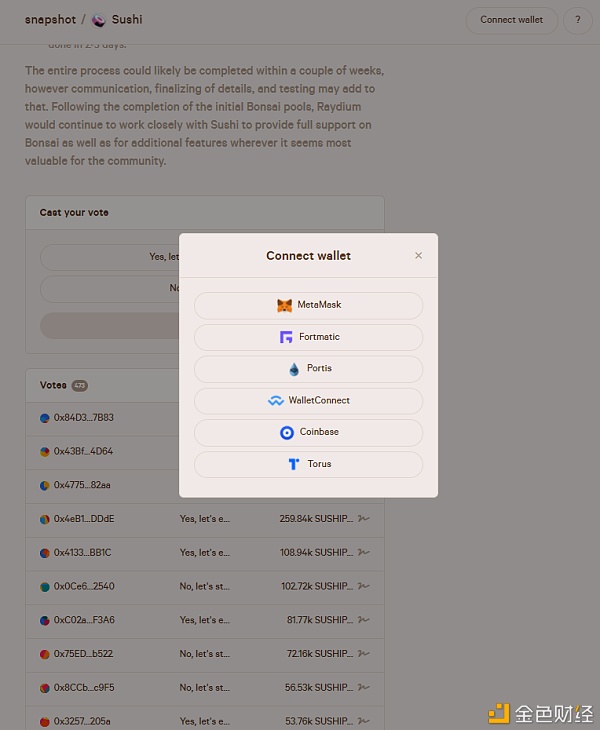600x730 pixels.
Task: Click 53.76k SUSHIP... vote amount
Action: pyautogui.click(x=319, y=721)
